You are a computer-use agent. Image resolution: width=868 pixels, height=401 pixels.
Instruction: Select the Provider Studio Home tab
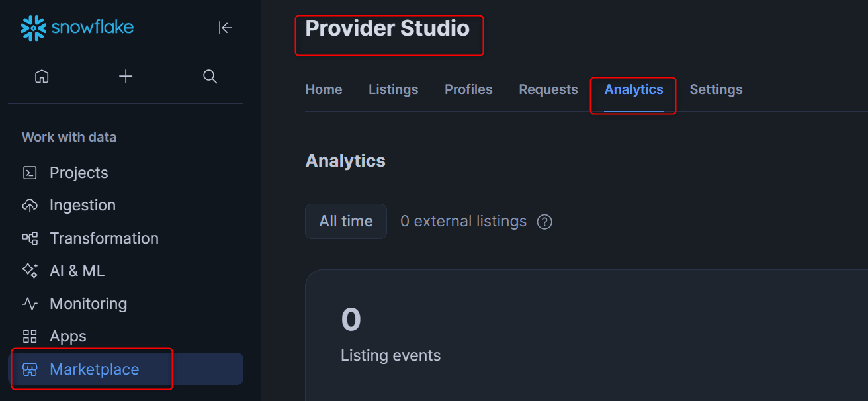click(324, 89)
